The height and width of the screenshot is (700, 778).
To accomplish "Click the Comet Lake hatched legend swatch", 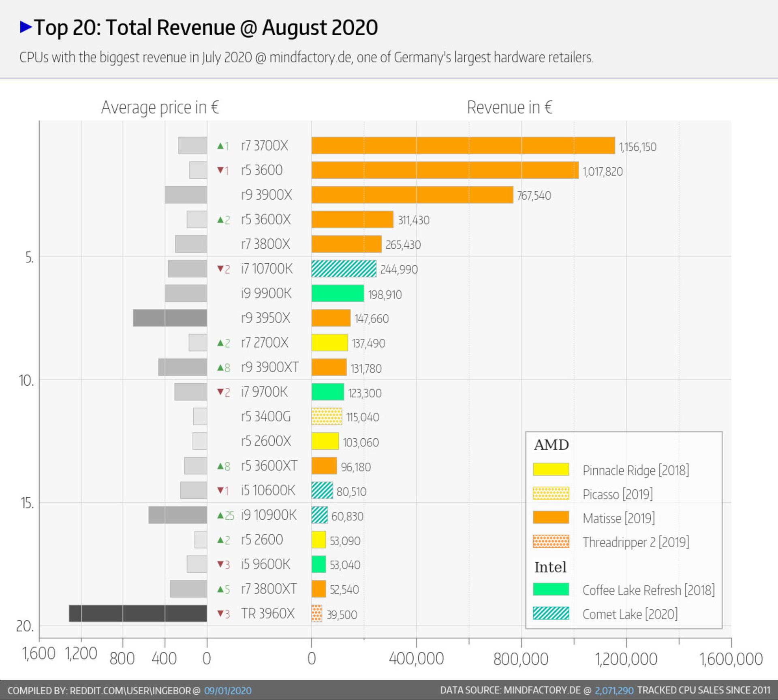I will pyautogui.click(x=551, y=613).
